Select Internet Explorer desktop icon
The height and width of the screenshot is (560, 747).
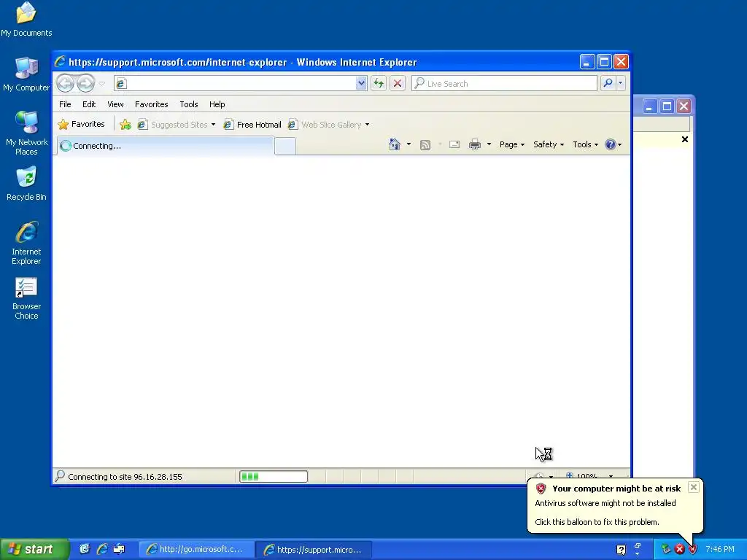[26, 243]
